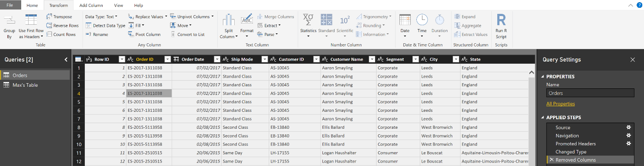
Task: Click the State column header
Action: point(475,59)
